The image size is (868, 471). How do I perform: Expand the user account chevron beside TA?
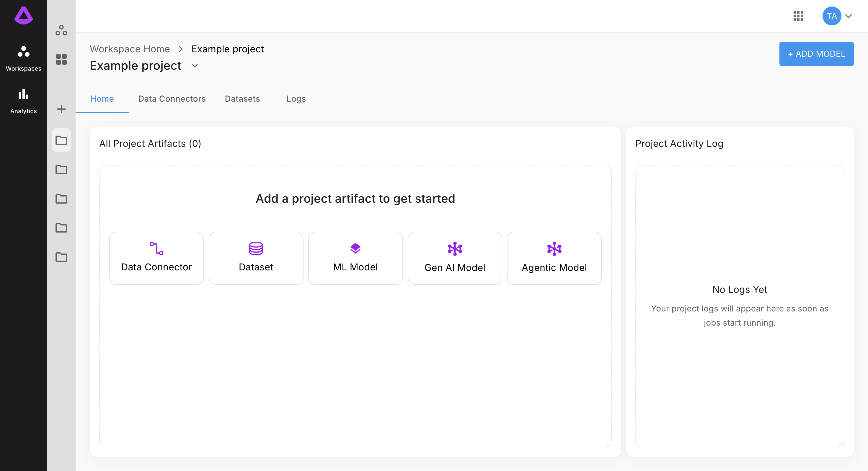849,16
